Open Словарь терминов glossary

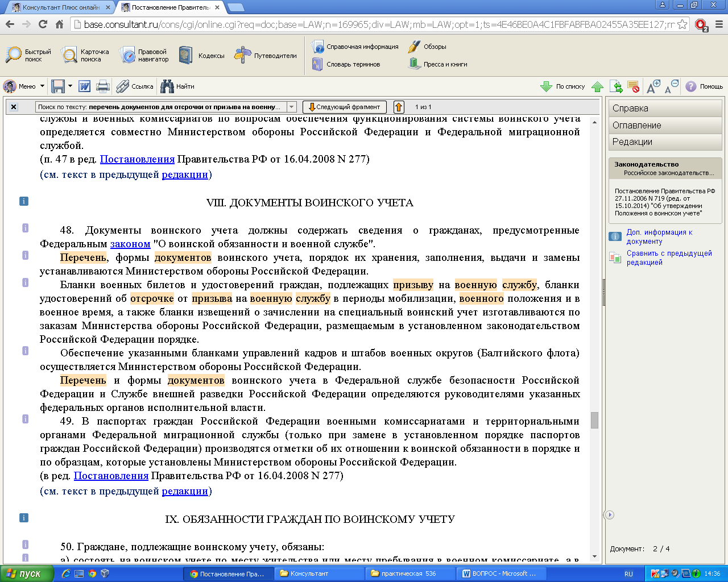tap(346, 64)
